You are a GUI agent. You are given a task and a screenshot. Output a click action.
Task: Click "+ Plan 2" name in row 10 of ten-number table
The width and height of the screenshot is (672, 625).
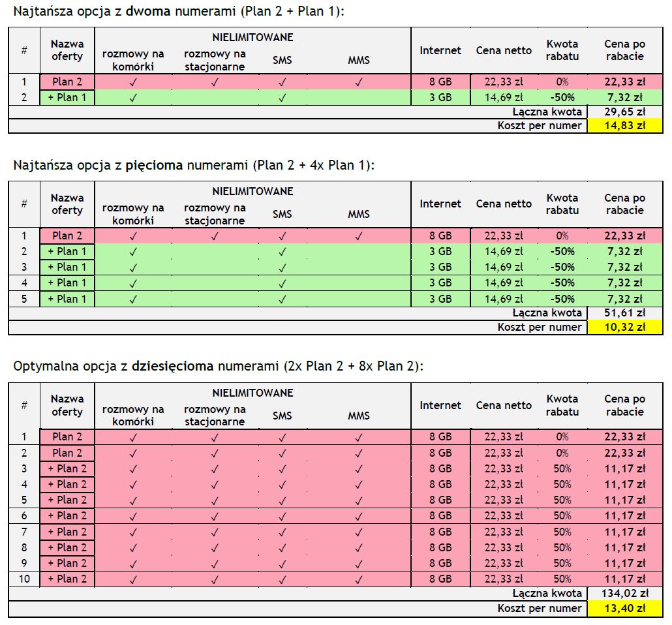pos(67,579)
